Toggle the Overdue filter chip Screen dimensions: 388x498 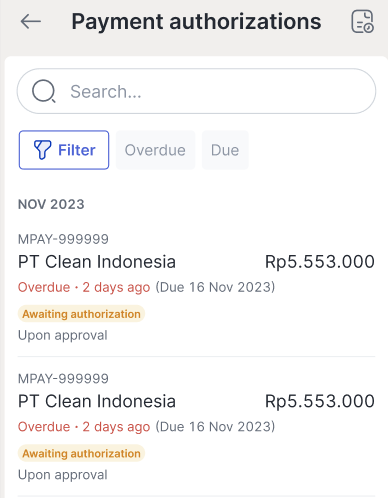(x=155, y=150)
